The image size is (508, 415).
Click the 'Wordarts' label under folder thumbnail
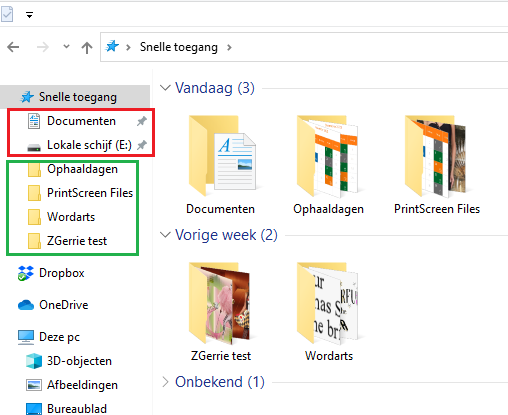tap(329, 356)
